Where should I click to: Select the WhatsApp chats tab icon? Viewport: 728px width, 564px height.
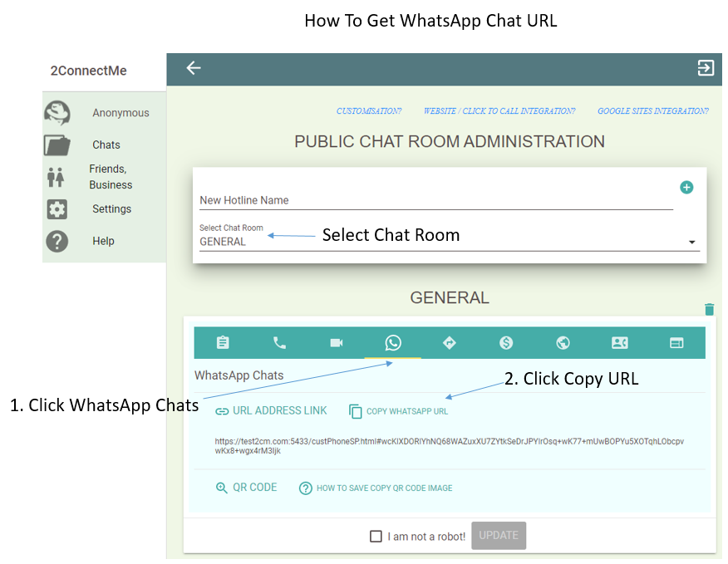[393, 343]
